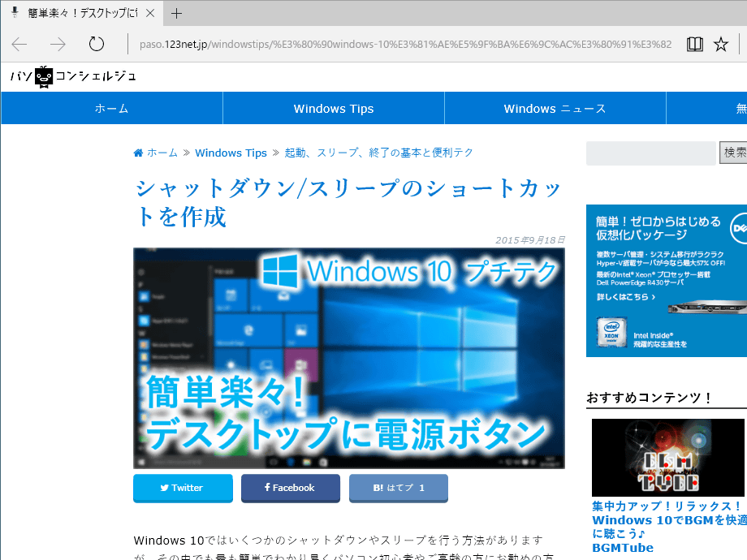
Task: Follow the 集中力アップ！リラックス！ BGMTube link
Action: 669,527
